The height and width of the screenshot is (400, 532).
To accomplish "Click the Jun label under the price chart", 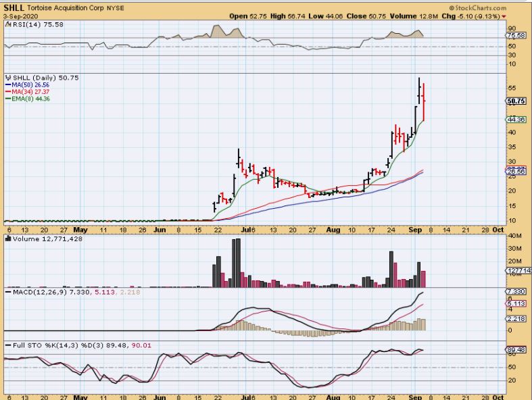I will [x=160, y=230].
